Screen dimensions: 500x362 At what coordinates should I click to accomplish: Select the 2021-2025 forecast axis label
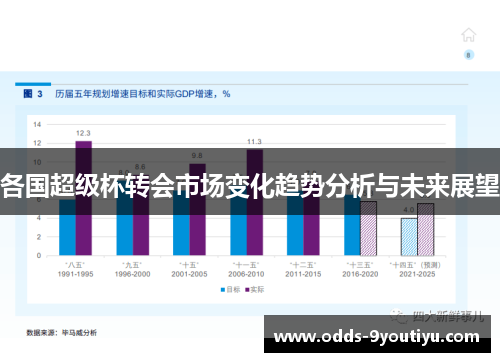tap(417, 274)
